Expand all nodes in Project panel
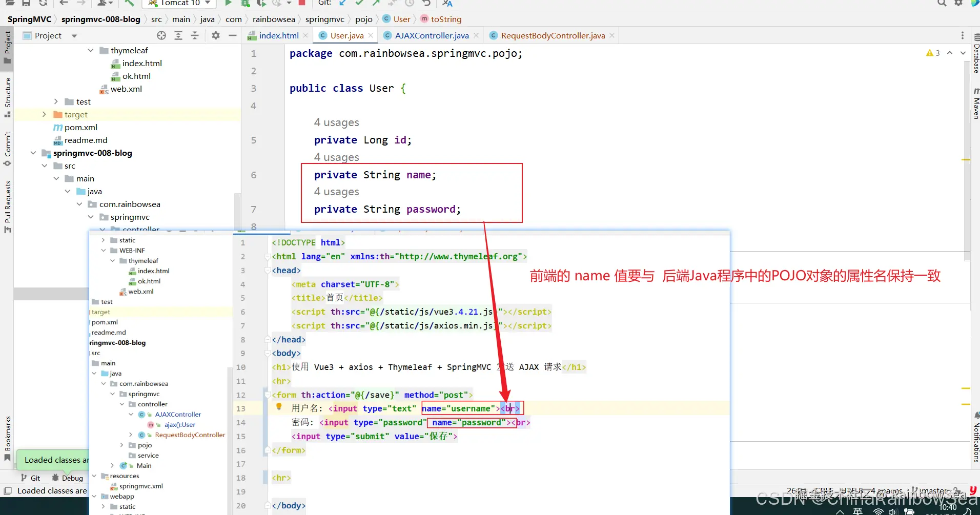980x515 pixels. pyautogui.click(x=178, y=35)
